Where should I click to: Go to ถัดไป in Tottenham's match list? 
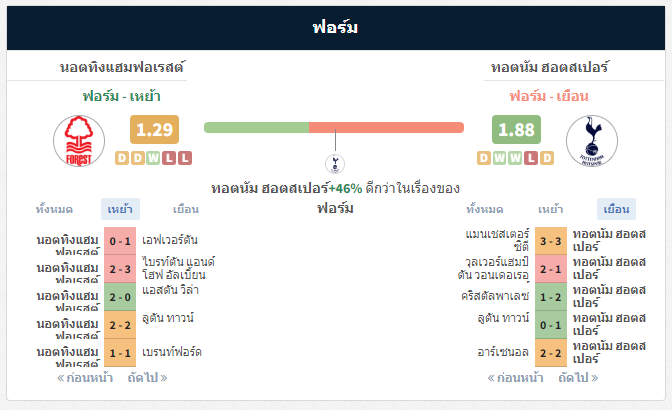[x=578, y=378]
